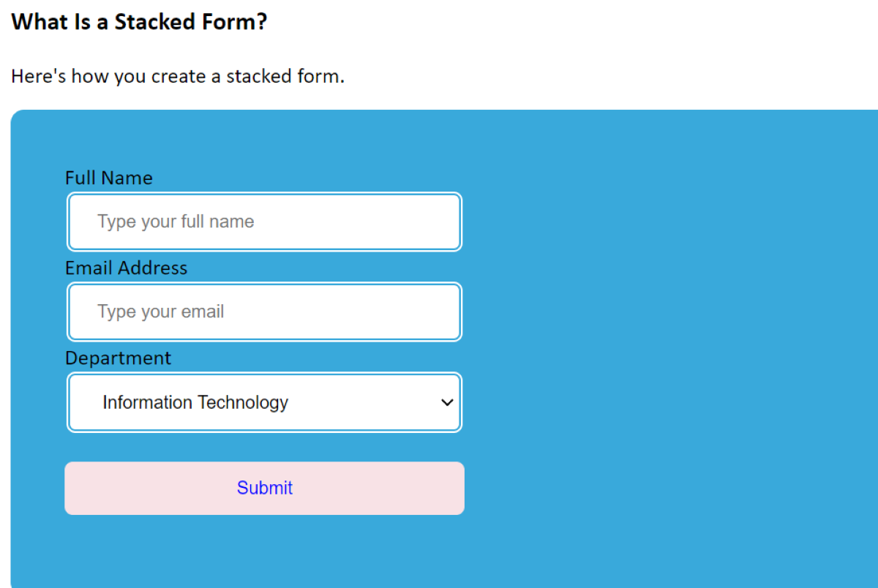This screenshot has height=588, width=878.
Task: Click the word "Technology" in the dropdown
Action: pos(243,402)
